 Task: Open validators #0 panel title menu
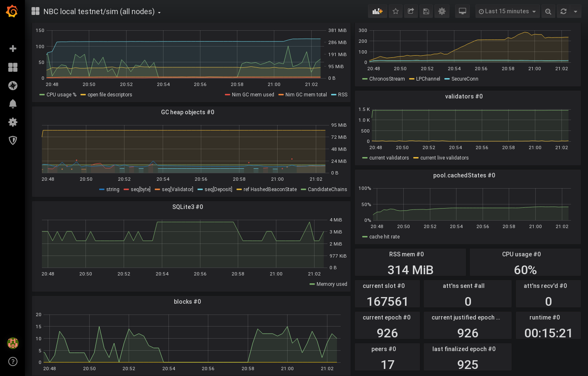click(x=464, y=96)
